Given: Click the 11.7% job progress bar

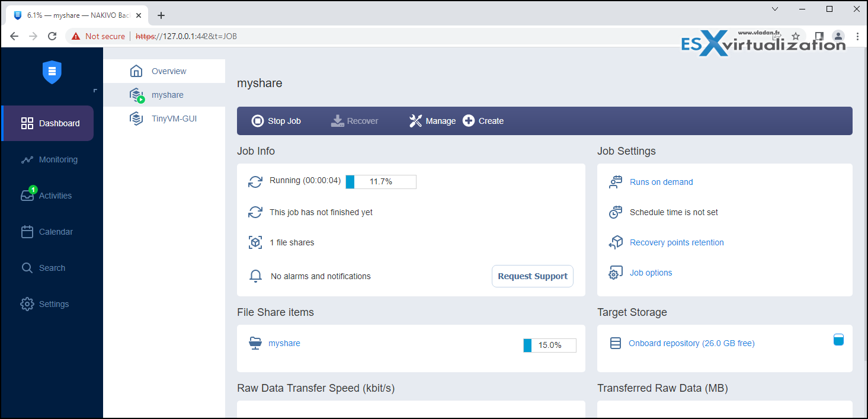Looking at the screenshot, I should coord(381,182).
